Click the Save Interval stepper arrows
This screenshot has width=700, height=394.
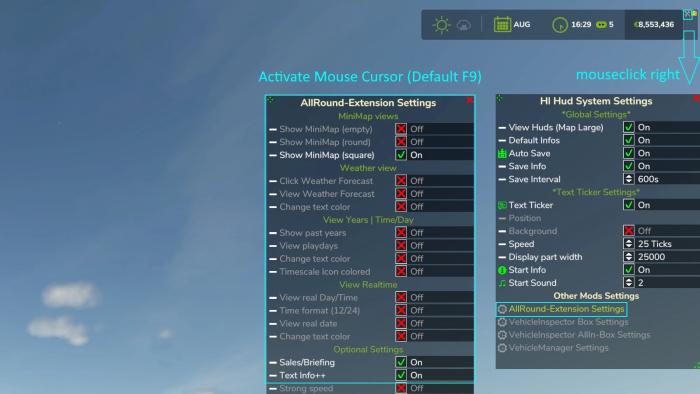pyautogui.click(x=629, y=179)
